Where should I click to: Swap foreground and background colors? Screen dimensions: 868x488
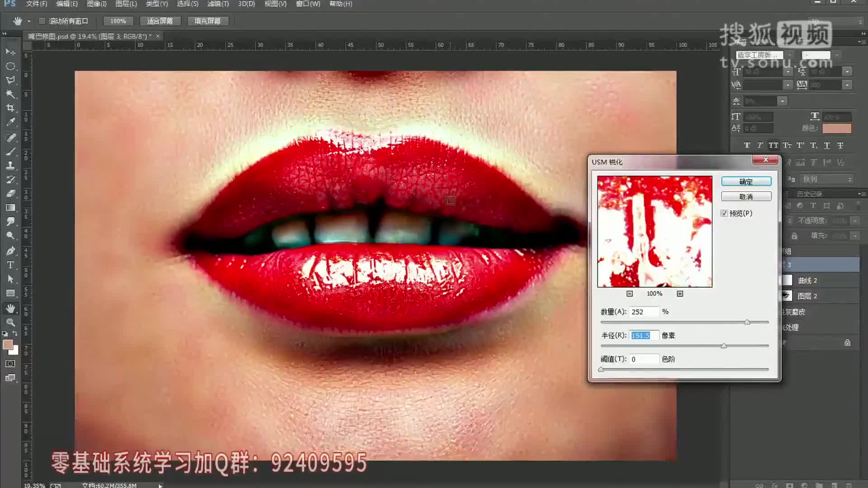pos(15,333)
